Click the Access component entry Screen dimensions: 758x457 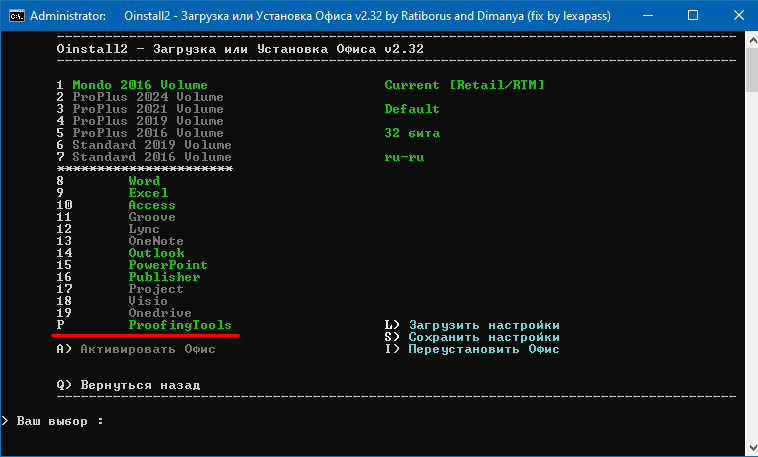(x=152, y=205)
